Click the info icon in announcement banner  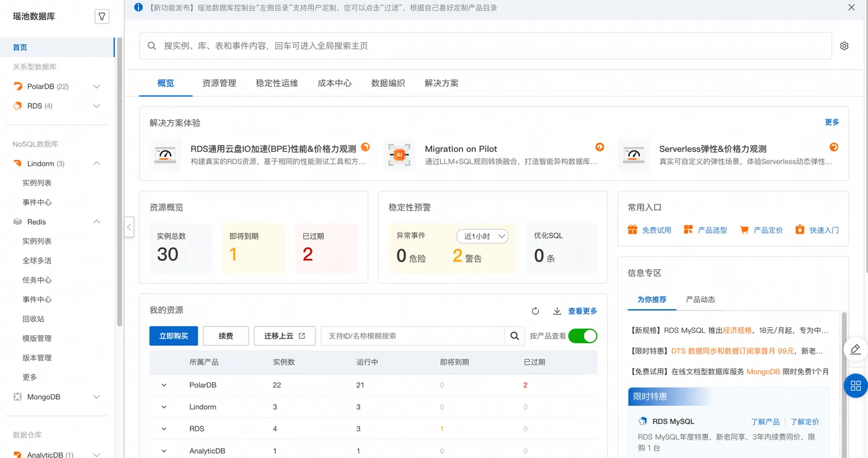(x=138, y=7)
